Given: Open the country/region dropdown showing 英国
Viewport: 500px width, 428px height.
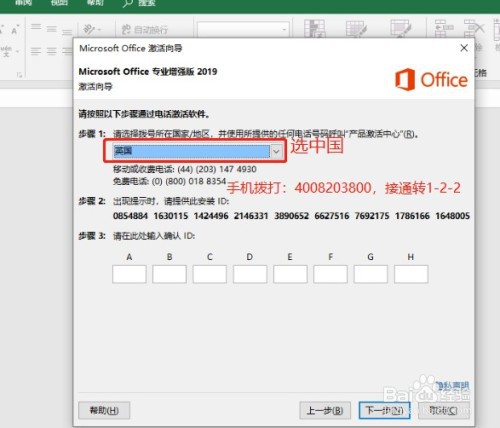Looking at the screenshot, I should coord(198,151).
